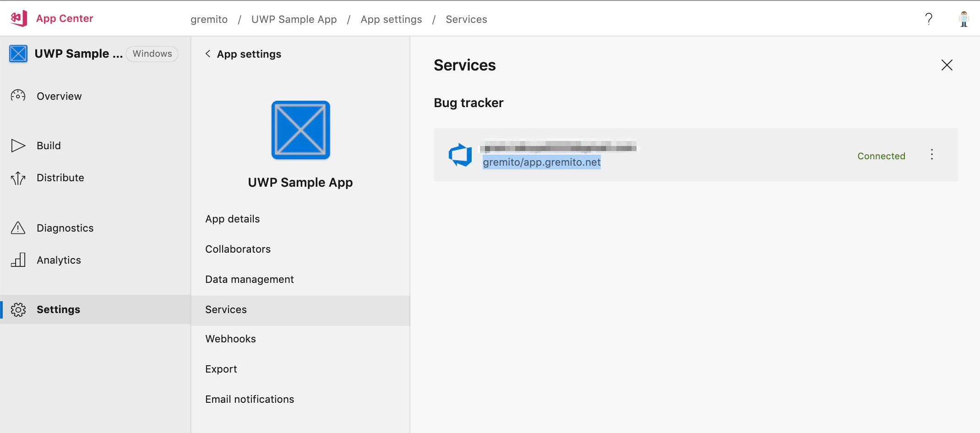Click UWP Sample App breadcrumb link
This screenshot has width=980, height=433.
[x=294, y=19]
